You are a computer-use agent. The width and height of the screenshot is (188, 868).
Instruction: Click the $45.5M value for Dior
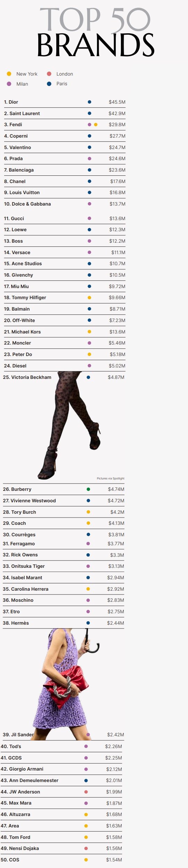tap(117, 102)
